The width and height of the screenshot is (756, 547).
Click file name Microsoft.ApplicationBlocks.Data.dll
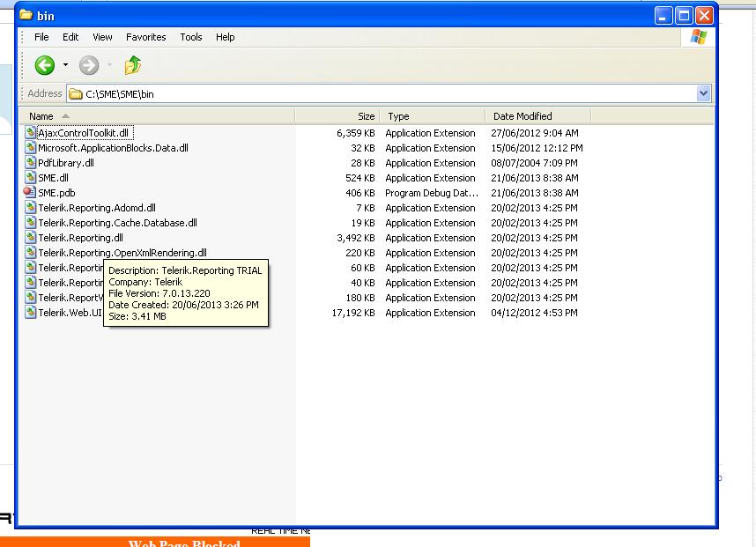tap(114, 148)
